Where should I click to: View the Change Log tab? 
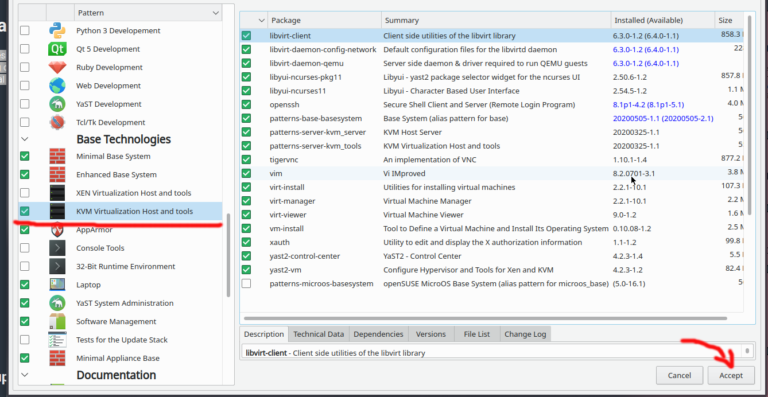525,334
